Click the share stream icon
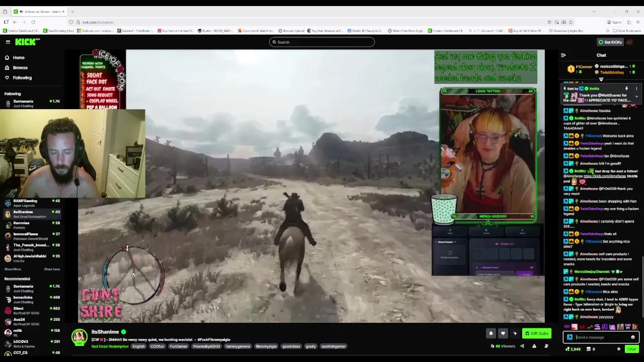The width and height of the screenshot is (644, 362). [522, 346]
